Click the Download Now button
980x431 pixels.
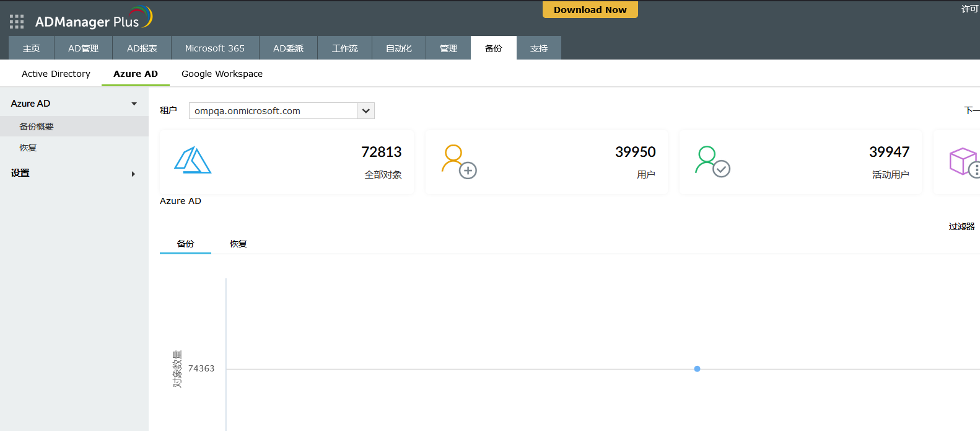click(590, 10)
